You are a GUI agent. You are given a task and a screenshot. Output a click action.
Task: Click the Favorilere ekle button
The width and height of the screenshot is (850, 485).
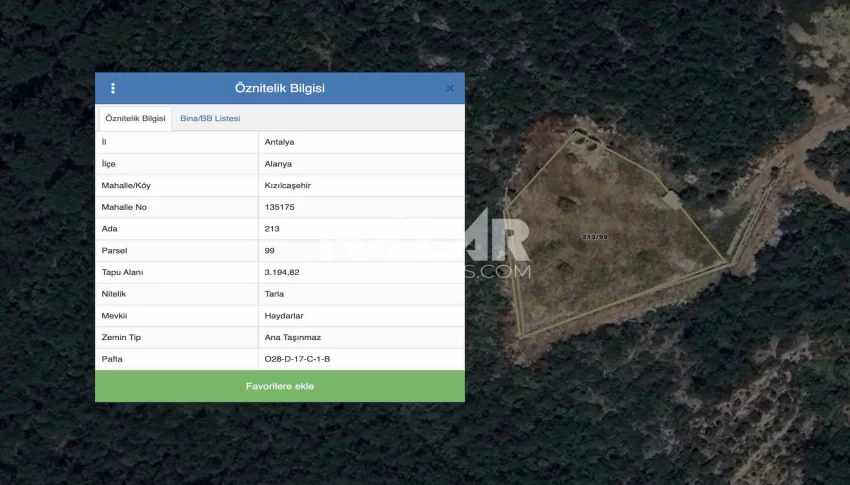[x=279, y=386]
